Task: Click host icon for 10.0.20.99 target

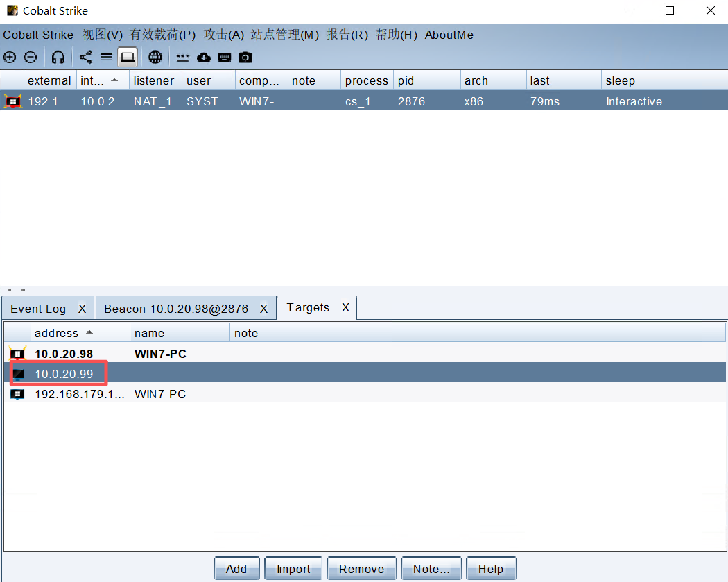Action: (19, 374)
